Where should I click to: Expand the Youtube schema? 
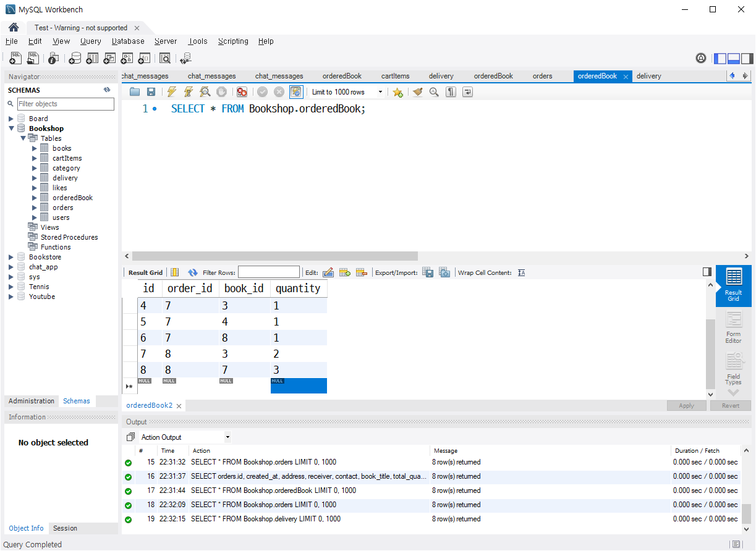(11, 297)
